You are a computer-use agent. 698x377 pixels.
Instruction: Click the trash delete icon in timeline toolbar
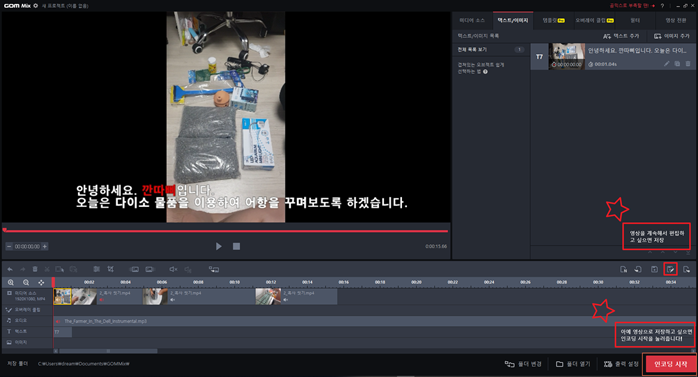click(x=35, y=269)
